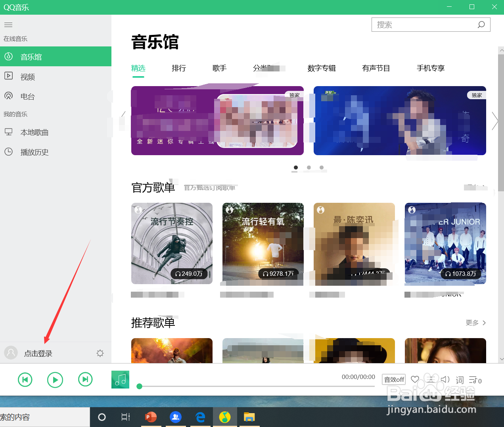Focus the 搜索 search field
Viewport: 504px width, 427px height.
tap(431, 25)
